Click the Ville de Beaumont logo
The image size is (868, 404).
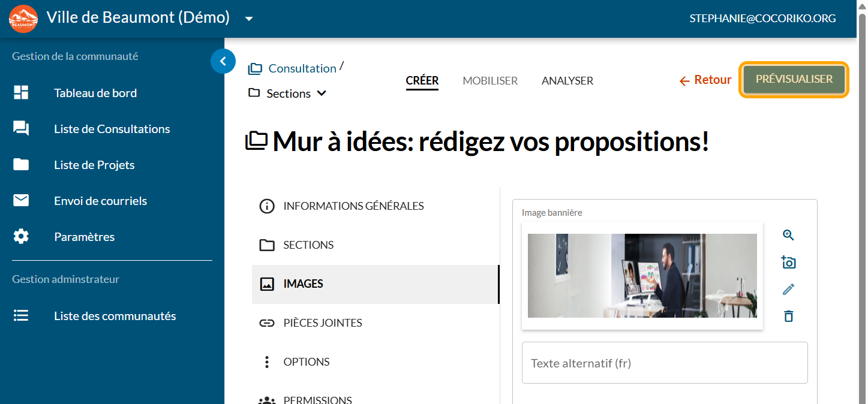(23, 19)
